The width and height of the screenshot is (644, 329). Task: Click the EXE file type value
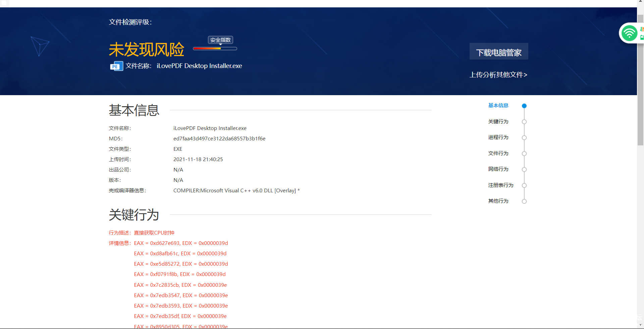coord(178,149)
